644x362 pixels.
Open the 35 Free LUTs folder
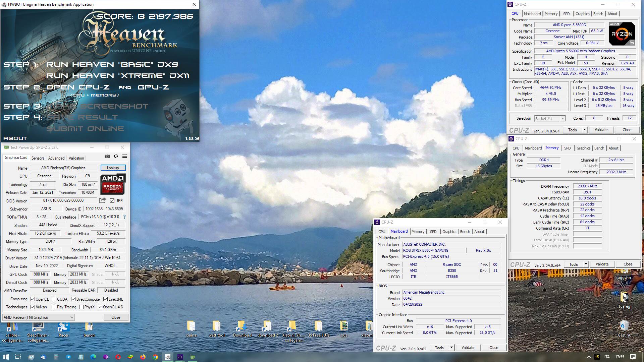[x=318, y=329]
